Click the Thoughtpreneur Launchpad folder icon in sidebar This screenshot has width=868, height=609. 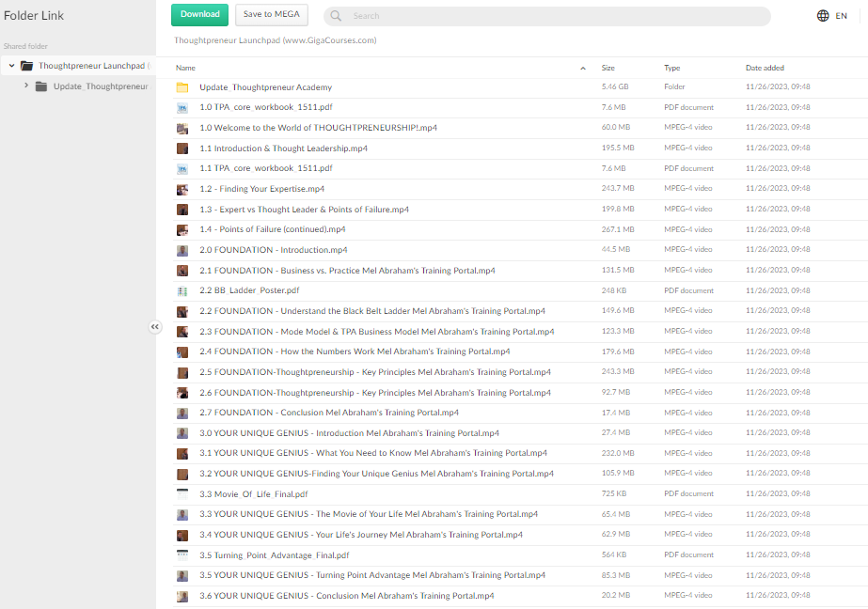tap(26, 66)
